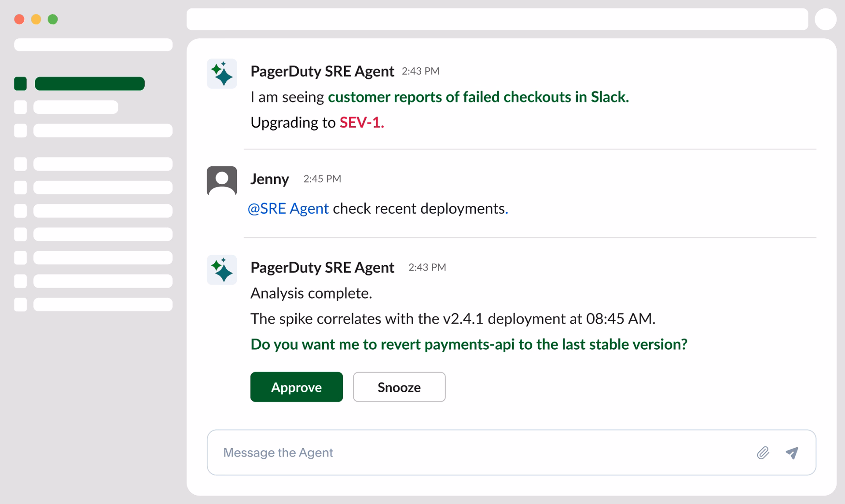Snooze the agent's revert suggestion
Viewport: 845px width, 504px height.
pyautogui.click(x=399, y=387)
